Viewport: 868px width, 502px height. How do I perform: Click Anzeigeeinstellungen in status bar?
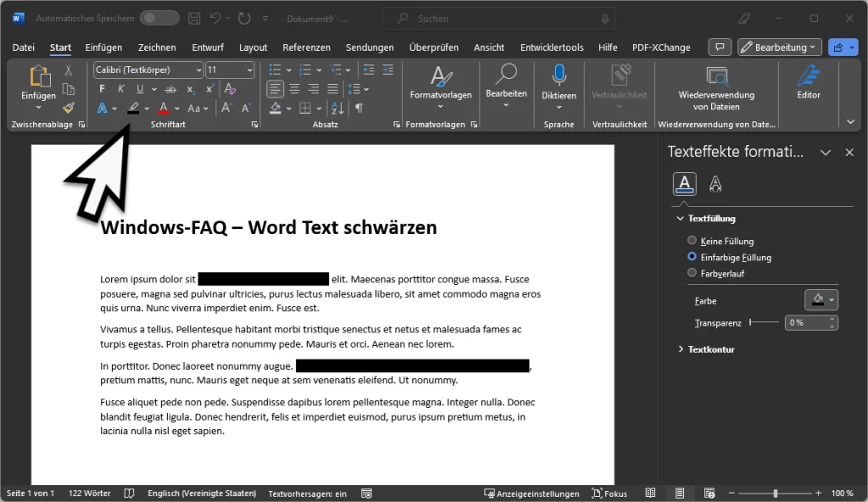coord(531,494)
